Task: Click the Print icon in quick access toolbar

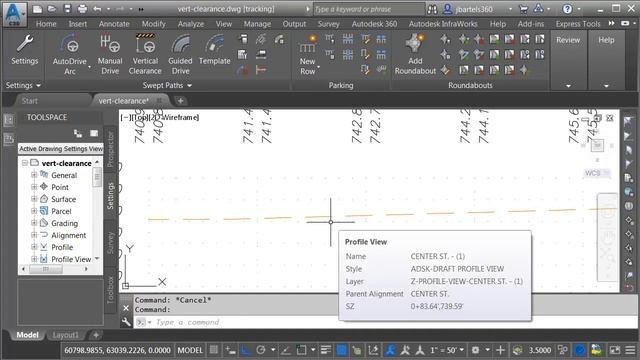Action: 82,9
